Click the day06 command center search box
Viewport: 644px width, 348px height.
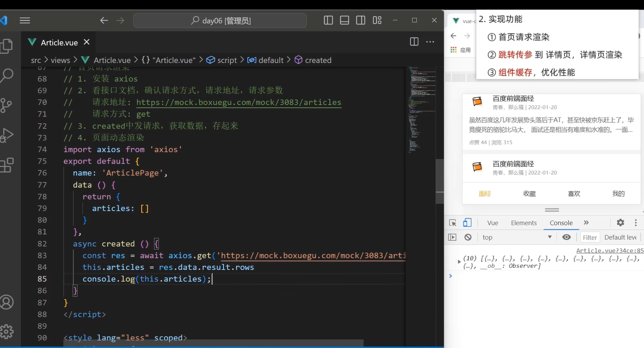[220, 21]
